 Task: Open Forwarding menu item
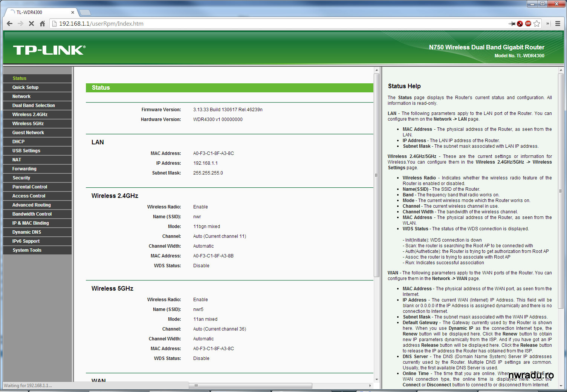37,168
